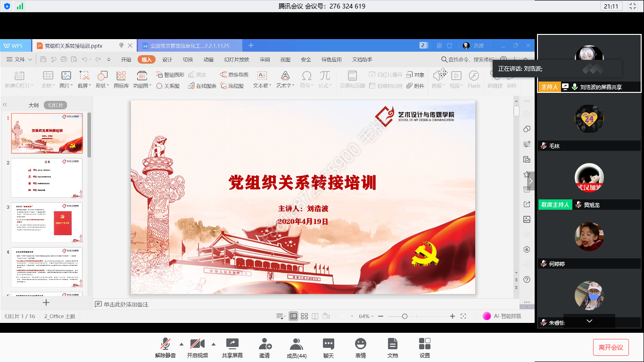Click Leave Meeting (离开会议) button
Viewport: 644px width, 362px height.
611,347
